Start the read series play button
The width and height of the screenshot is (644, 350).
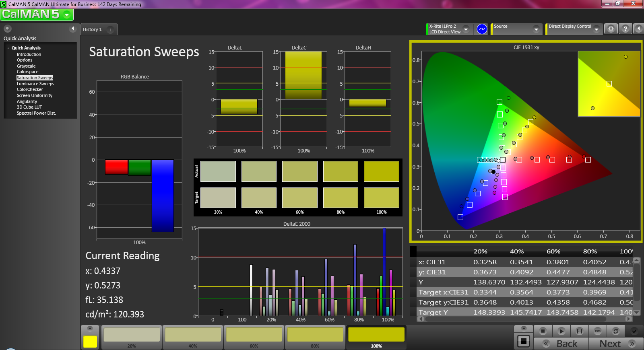coord(561,331)
